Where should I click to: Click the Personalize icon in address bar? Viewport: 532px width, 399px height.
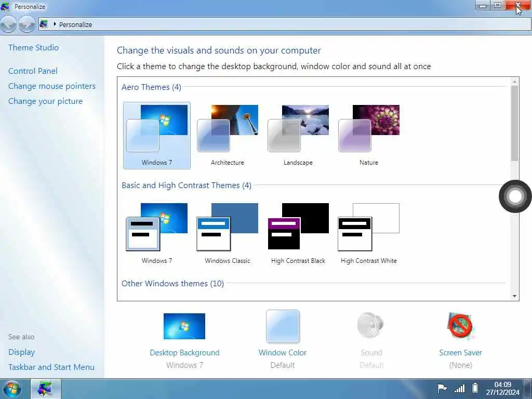click(44, 24)
